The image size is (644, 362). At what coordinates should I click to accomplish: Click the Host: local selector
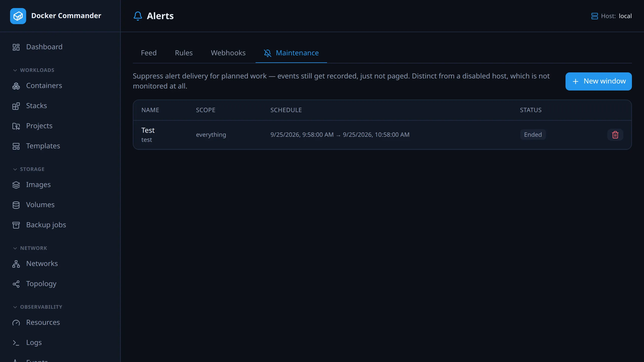pos(611,16)
